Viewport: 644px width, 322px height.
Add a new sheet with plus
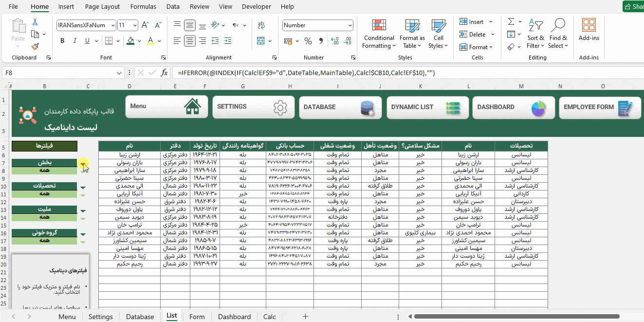click(x=305, y=316)
